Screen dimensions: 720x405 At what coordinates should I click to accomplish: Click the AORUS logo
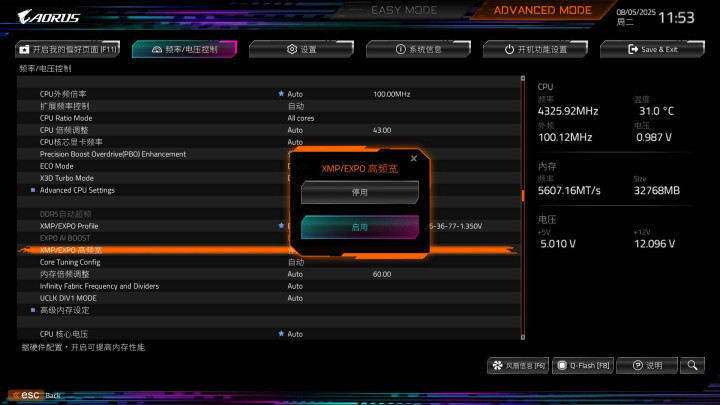pyautogui.click(x=49, y=17)
